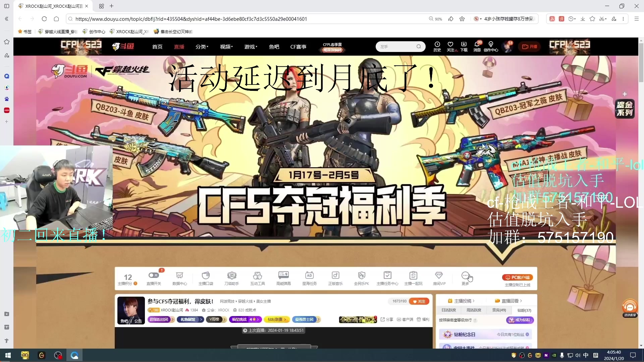Open 房间VIP diamond icon
The width and height of the screenshot is (644, 362).
(x=439, y=276)
